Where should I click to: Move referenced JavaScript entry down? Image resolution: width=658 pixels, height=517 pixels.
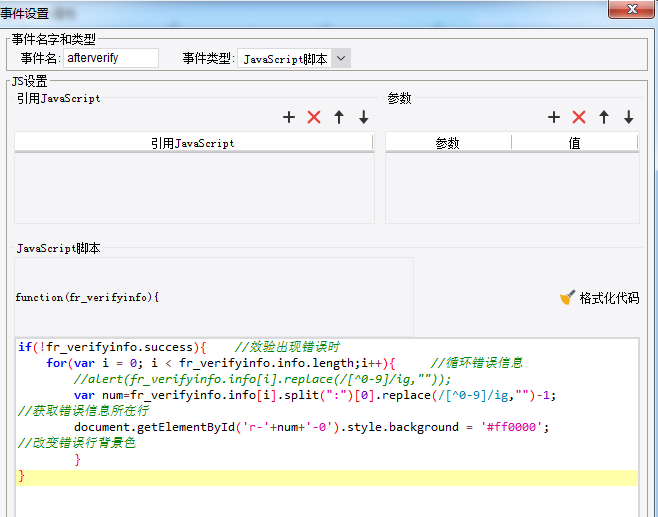coord(364,117)
